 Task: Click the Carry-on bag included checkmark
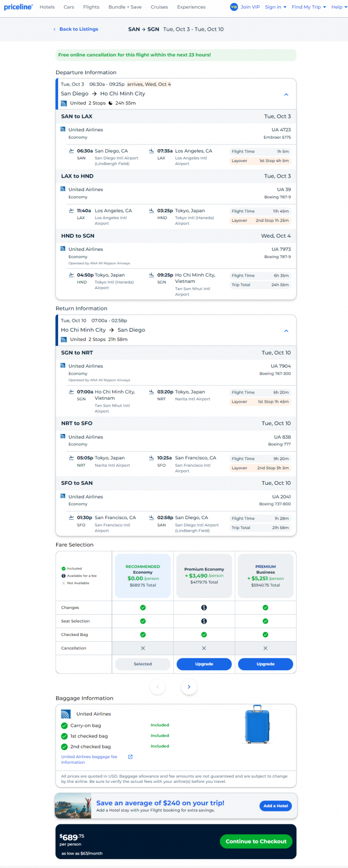[64, 726]
